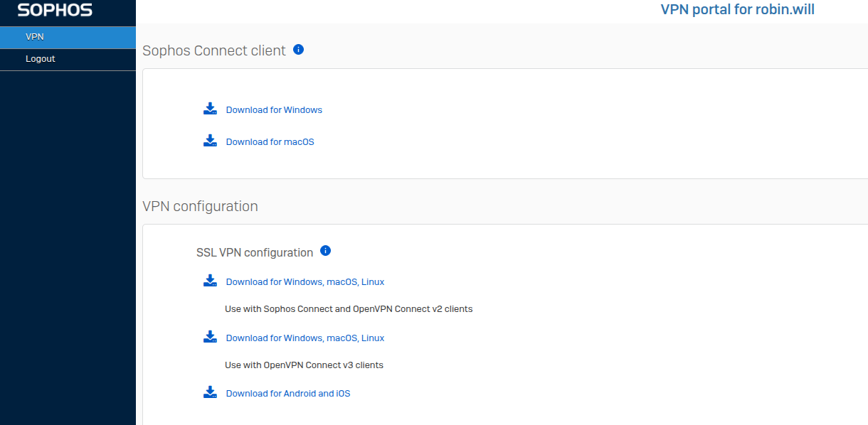Click download icon for OpenVPN v2 configuration
868x425 pixels.
tap(210, 281)
